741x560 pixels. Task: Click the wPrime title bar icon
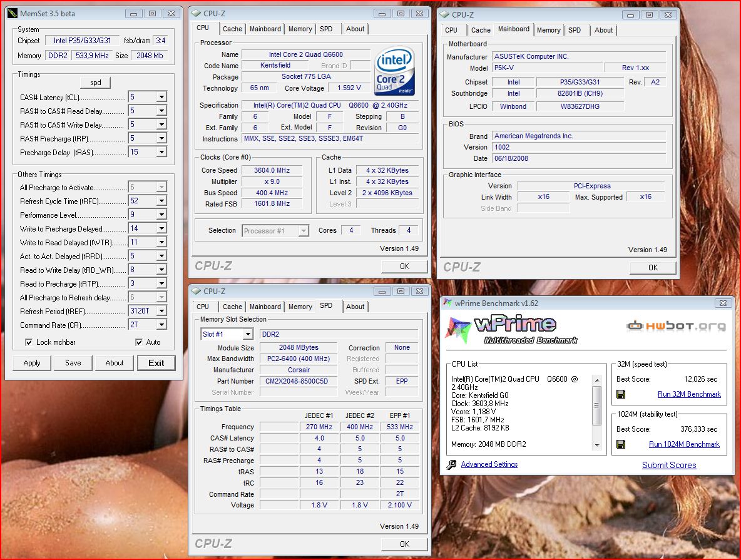click(447, 303)
